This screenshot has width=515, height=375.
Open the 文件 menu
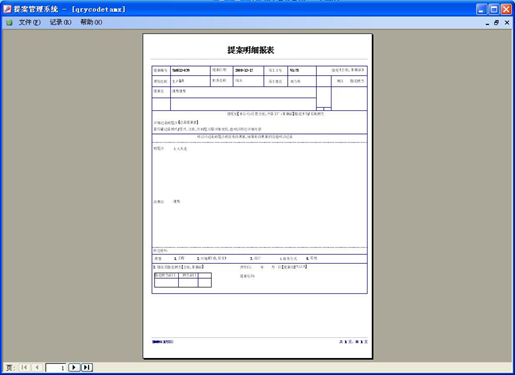[x=30, y=22]
